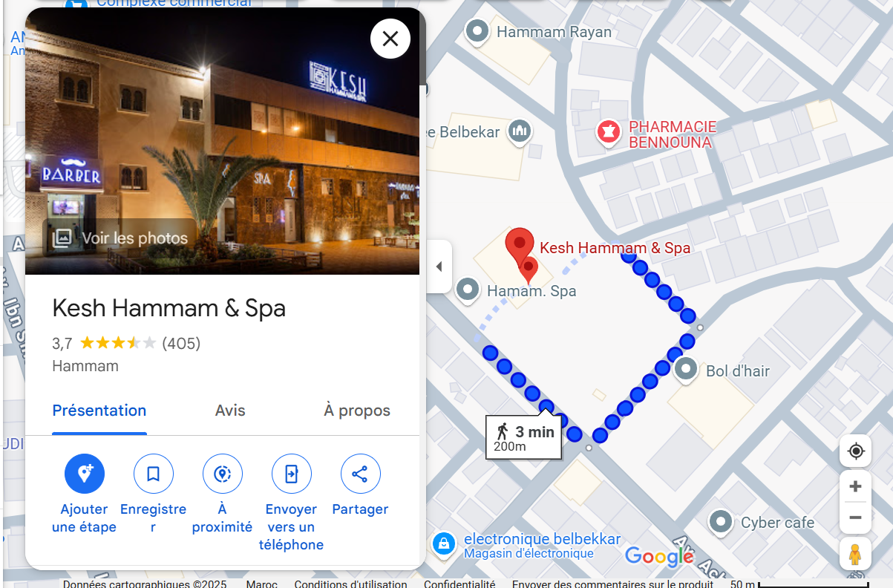Close the Kesh Hammam & Spa panel
The image size is (893, 588).
tap(390, 39)
